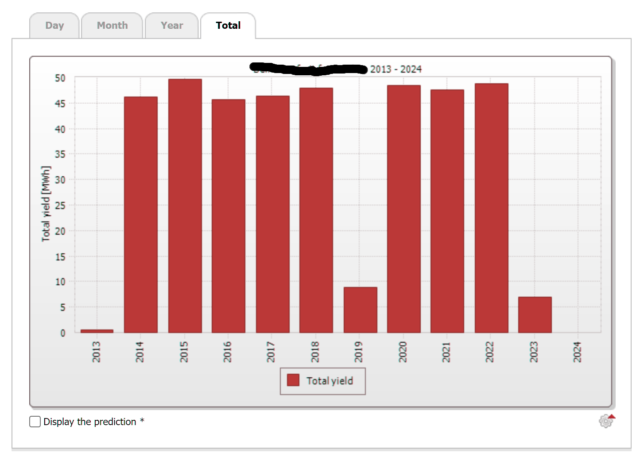
Task: Click the 2021 bar in chart
Action: click(x=447, y=211)
